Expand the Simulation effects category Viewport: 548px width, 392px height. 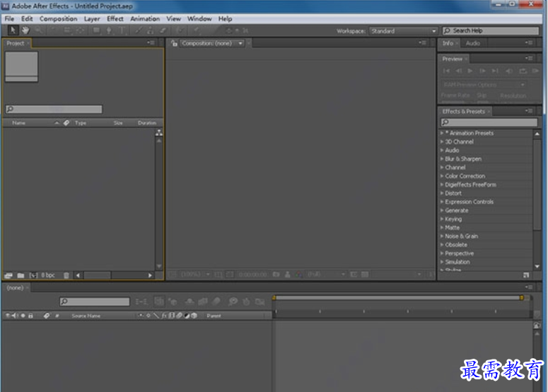click(x=442, y=262)
